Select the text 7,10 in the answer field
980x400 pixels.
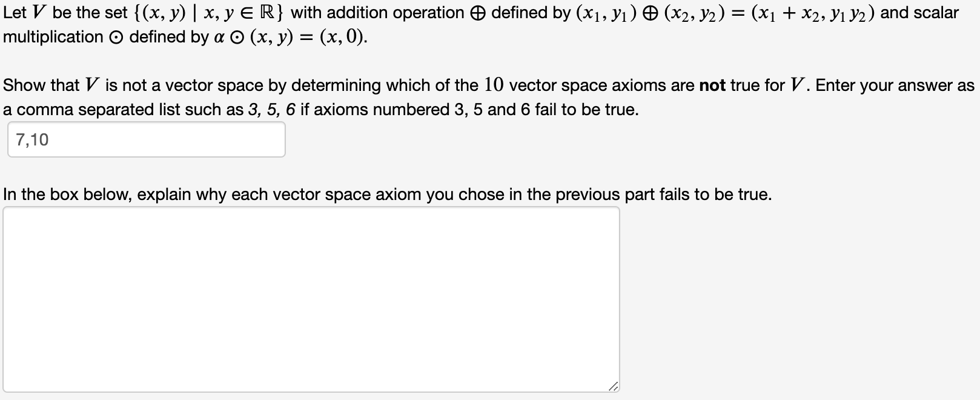tap(33, 139)
